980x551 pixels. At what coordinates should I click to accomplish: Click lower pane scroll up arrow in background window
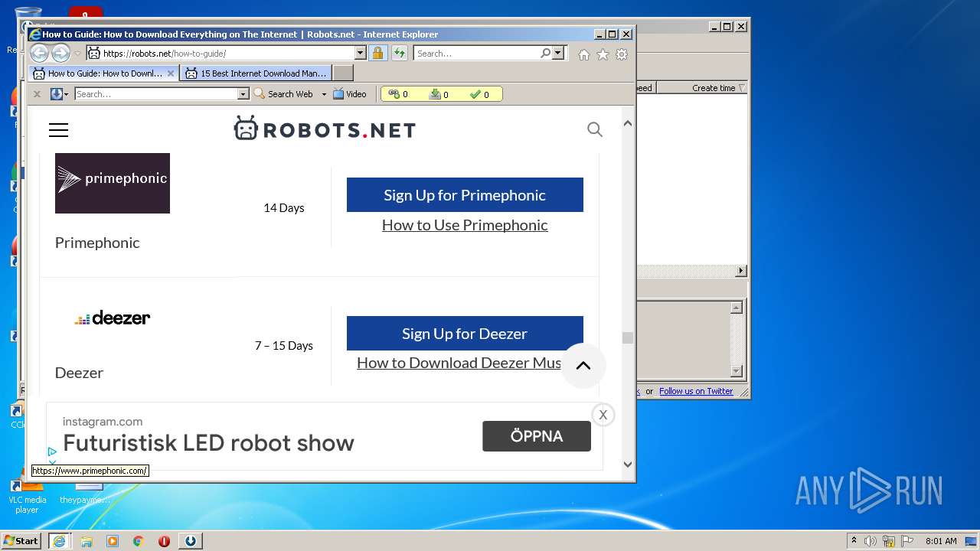[x=737, y=308]
